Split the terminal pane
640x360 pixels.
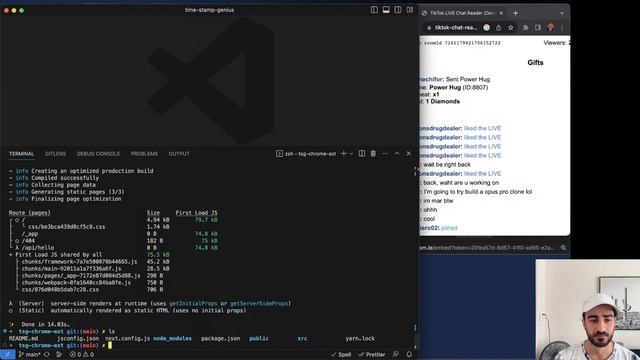(362, 153)
